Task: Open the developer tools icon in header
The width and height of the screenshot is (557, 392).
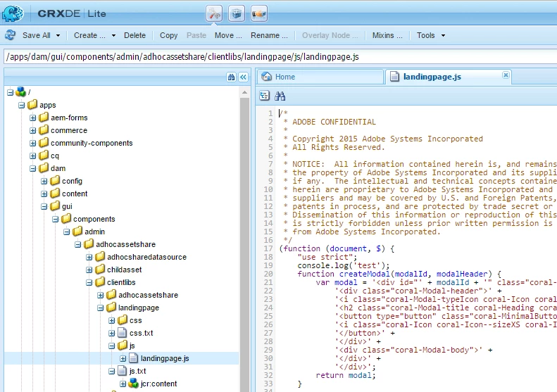Action: 214,13
